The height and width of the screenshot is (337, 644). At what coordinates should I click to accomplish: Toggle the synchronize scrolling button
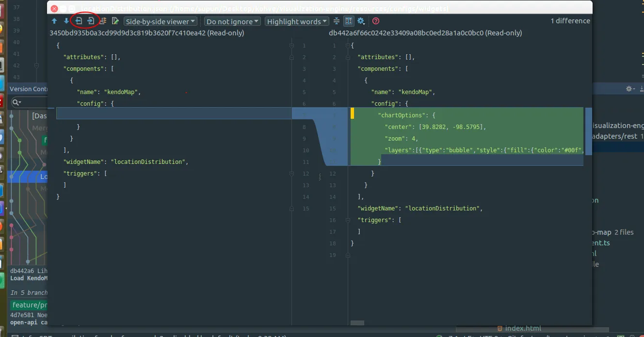coord(349,21)
